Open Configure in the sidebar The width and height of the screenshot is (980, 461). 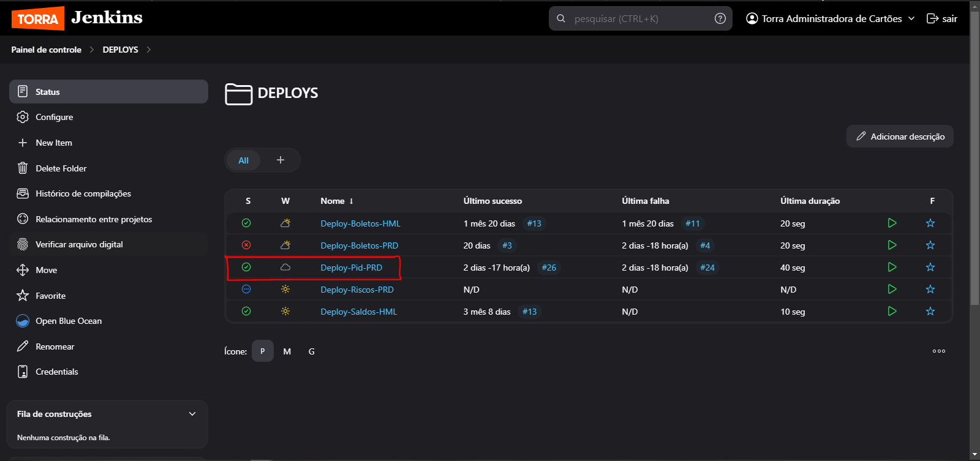coord(54,117)
